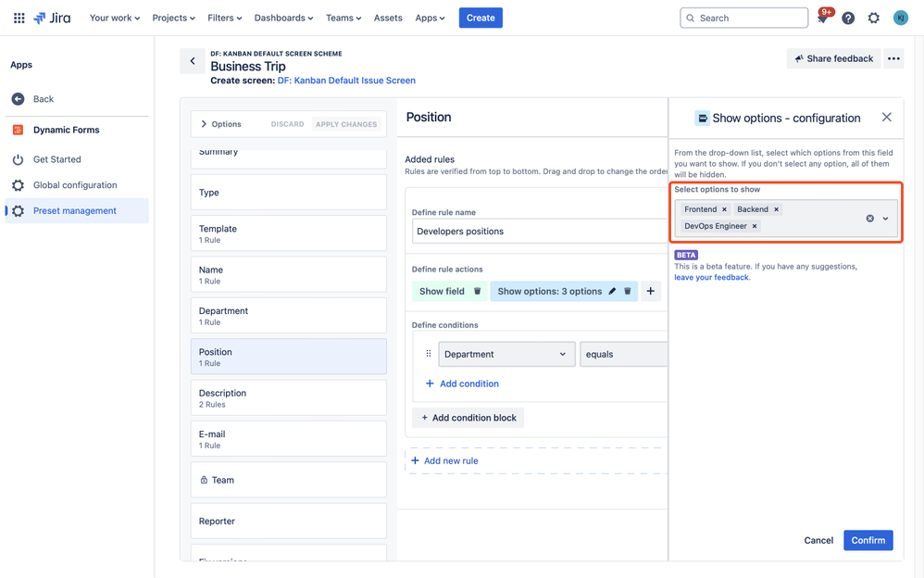Edit the Show options action with pencil
Viewport: 924px width, 578px height.
coord(612,292)
